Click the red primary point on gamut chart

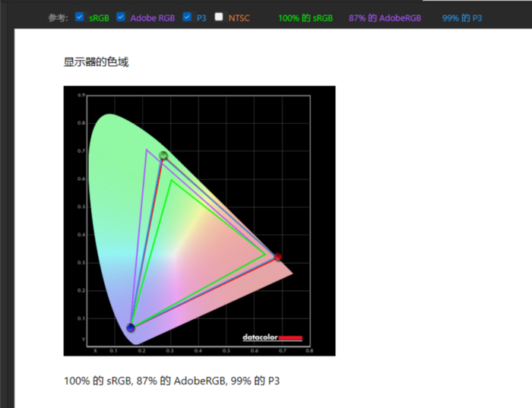click(x=278, y=256)
